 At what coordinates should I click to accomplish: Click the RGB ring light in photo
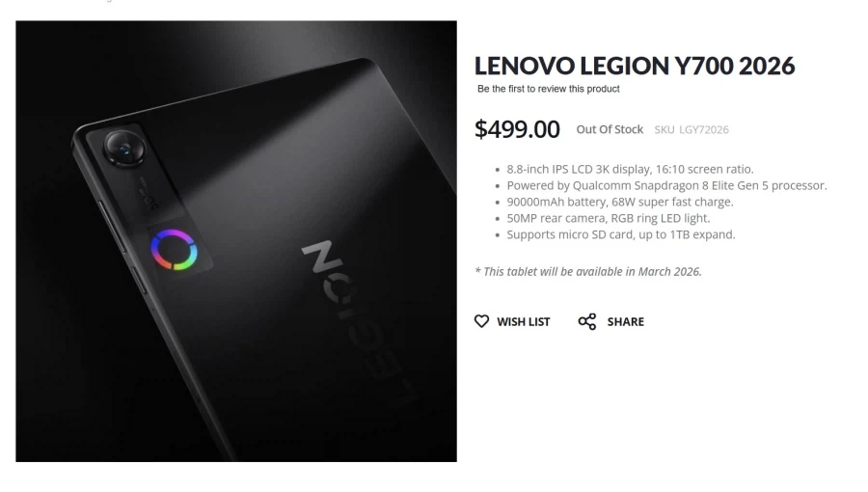click(x=174, y=250)
